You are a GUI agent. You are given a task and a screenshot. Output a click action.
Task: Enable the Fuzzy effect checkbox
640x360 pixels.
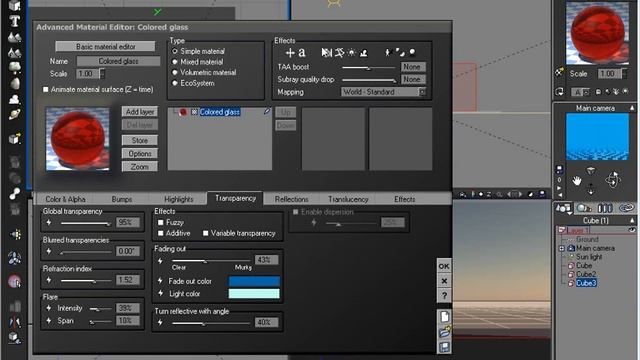point(160,222)
